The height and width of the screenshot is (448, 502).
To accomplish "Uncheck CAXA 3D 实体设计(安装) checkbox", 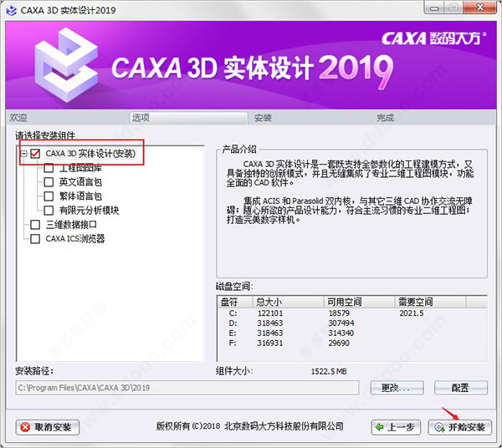I will pyautogui.click(x=35, y=154).
